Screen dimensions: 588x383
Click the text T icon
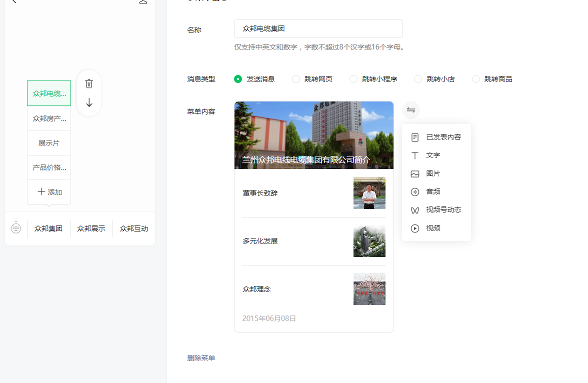pyautogui.click(x=415, y=155)
